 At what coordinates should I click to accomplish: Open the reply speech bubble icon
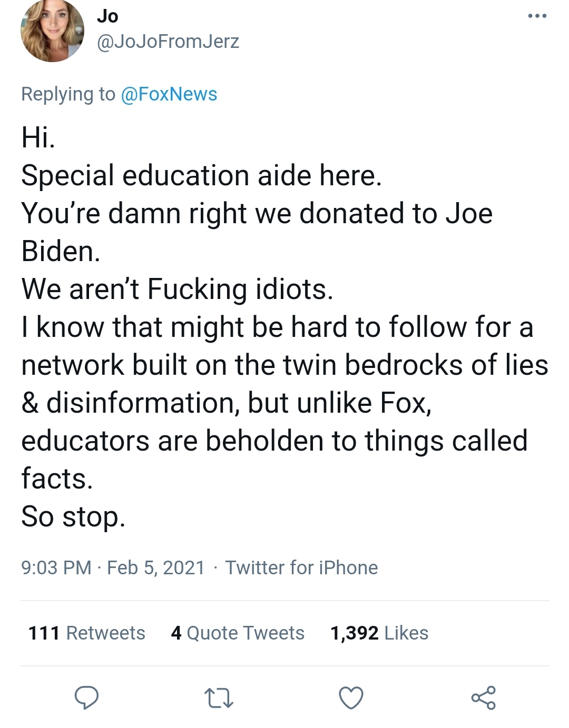point(86,698)
